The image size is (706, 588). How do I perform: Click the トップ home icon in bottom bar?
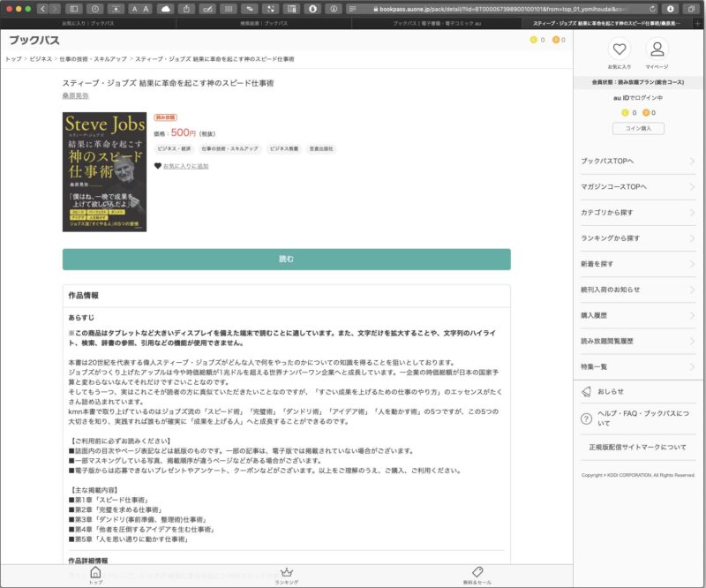96,573
